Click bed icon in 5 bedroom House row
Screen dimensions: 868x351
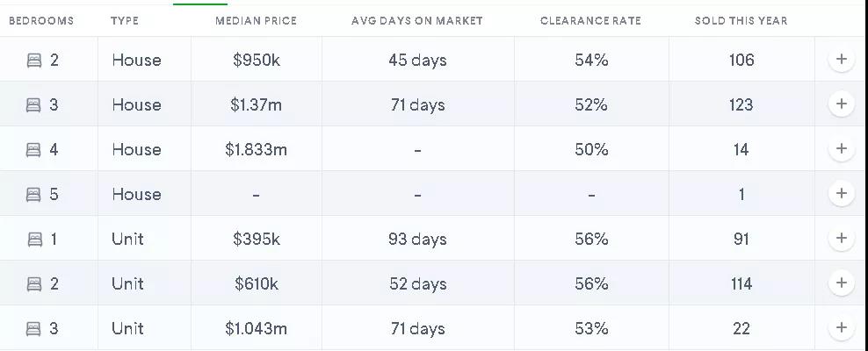point(34,195)
